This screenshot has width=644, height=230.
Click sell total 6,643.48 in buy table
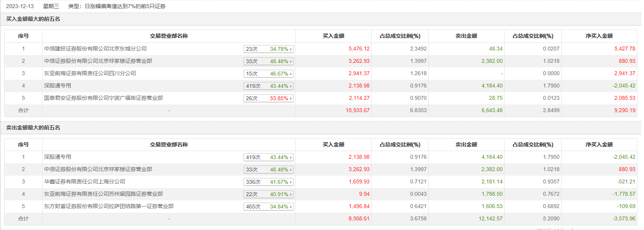pos(492,110)
